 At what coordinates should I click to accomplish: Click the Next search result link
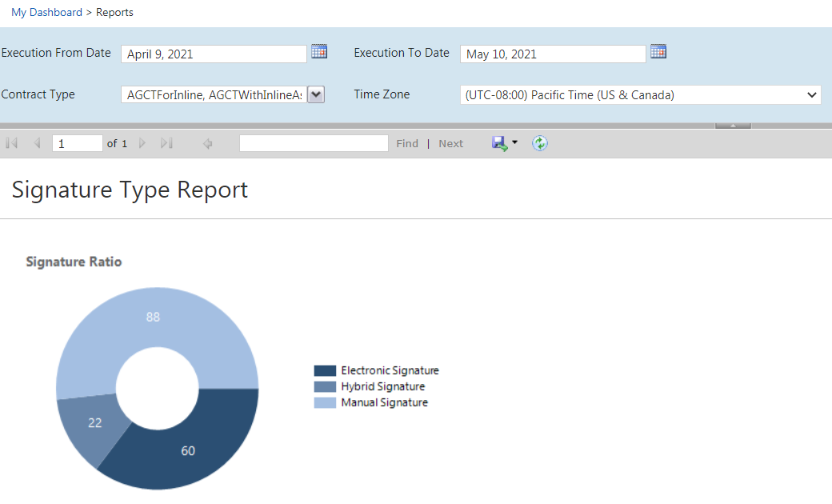point(450,143)
